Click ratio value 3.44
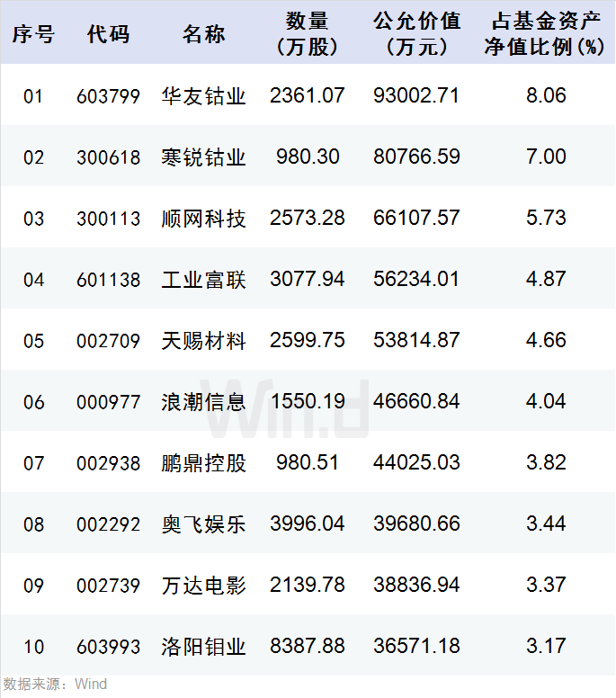The width and height of the screenshot is (616, 698). [x=546, y=523]
